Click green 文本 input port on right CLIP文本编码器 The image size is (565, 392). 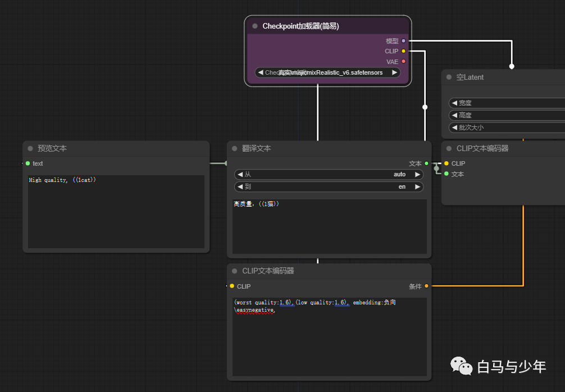446,174
